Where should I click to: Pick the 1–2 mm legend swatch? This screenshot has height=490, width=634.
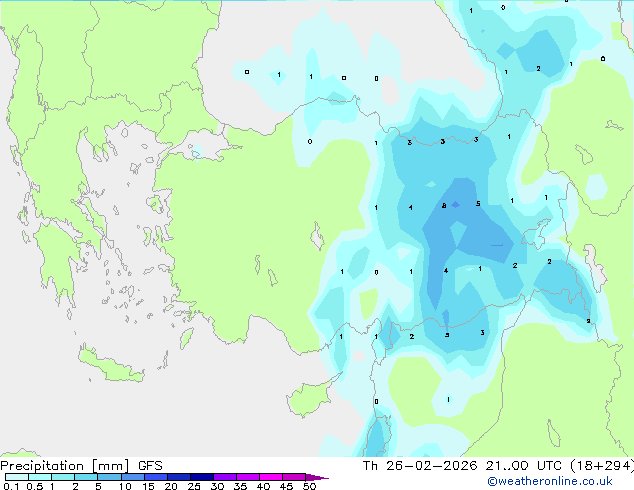(x=63, y=477)
